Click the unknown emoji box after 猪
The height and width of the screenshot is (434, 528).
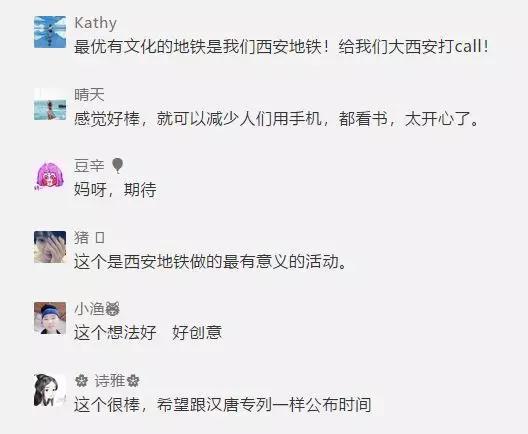tap(100, 238)
